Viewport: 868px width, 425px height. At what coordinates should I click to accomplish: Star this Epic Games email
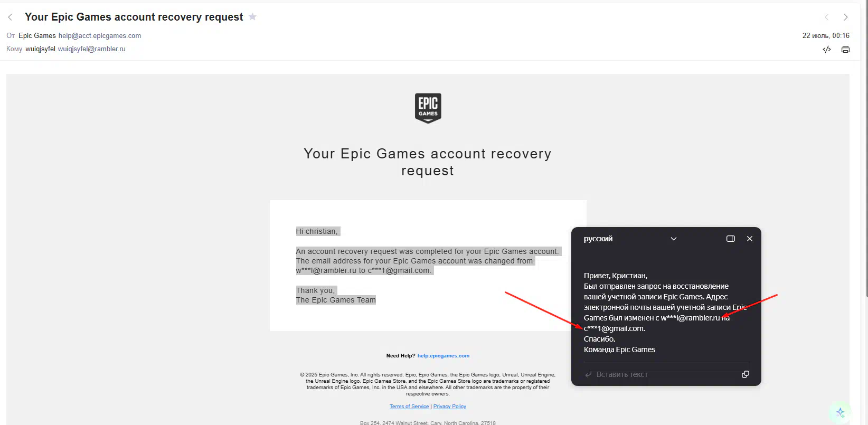coord(253,16)
